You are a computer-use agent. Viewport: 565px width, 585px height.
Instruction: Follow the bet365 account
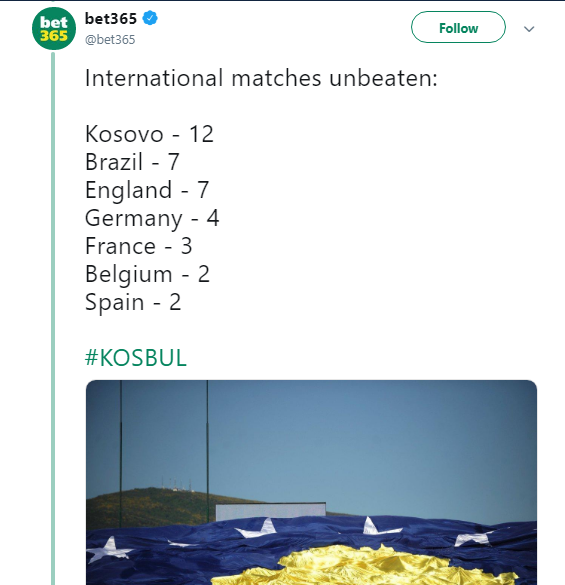pos(458,27)
